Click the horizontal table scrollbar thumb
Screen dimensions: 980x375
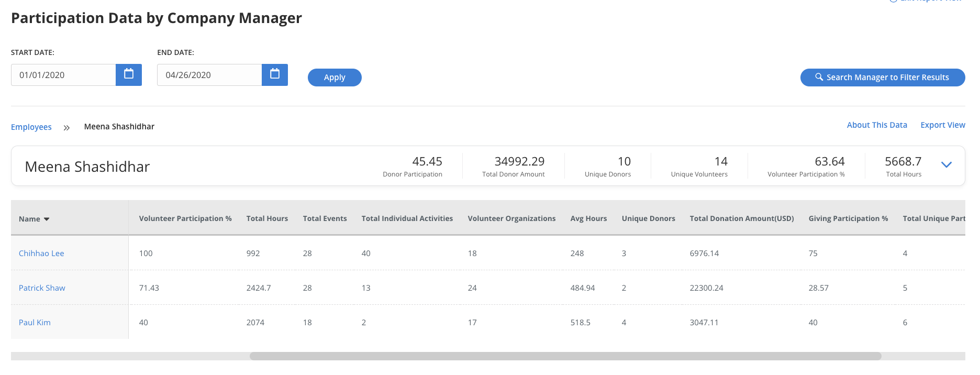coord(565,356)
